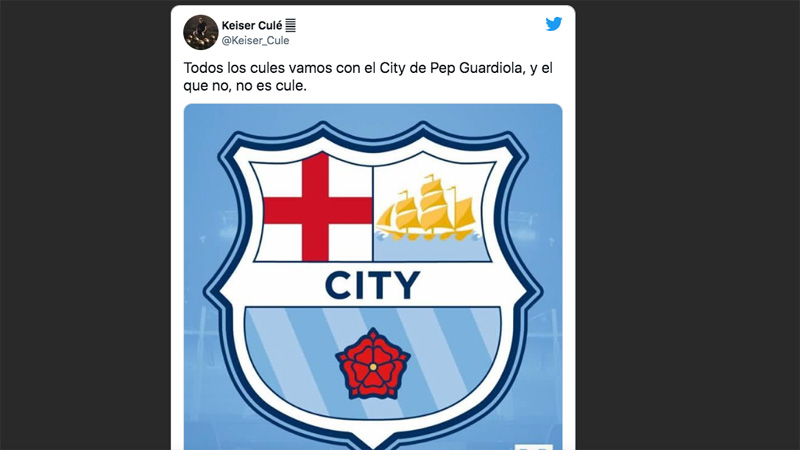The height and width of the screenshot is (450, 800).
Task: Click the red St George cross in crest
Action: tap(317, 207)
